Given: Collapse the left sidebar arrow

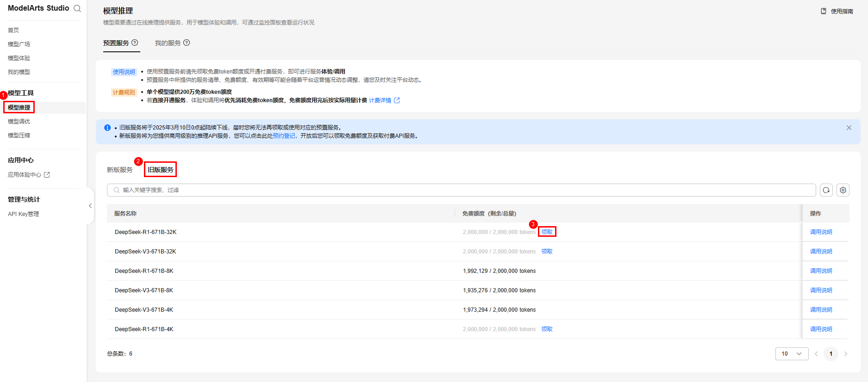Looking at the screenshot, I should pos(90,206).
